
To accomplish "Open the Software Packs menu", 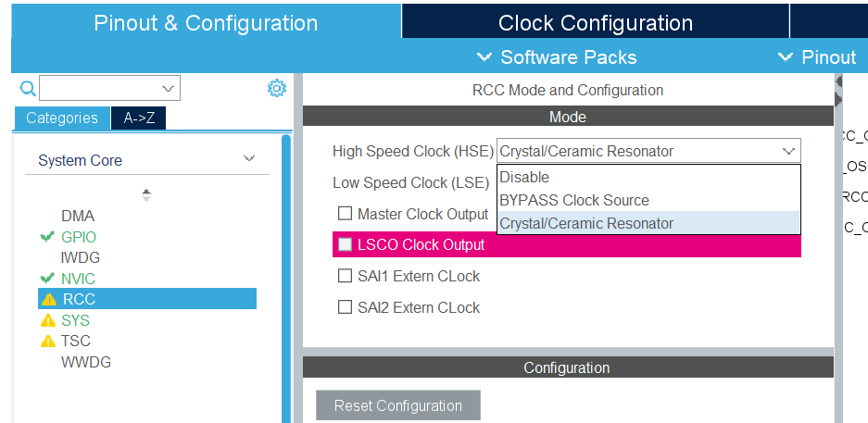I will [x=557, y=57].
